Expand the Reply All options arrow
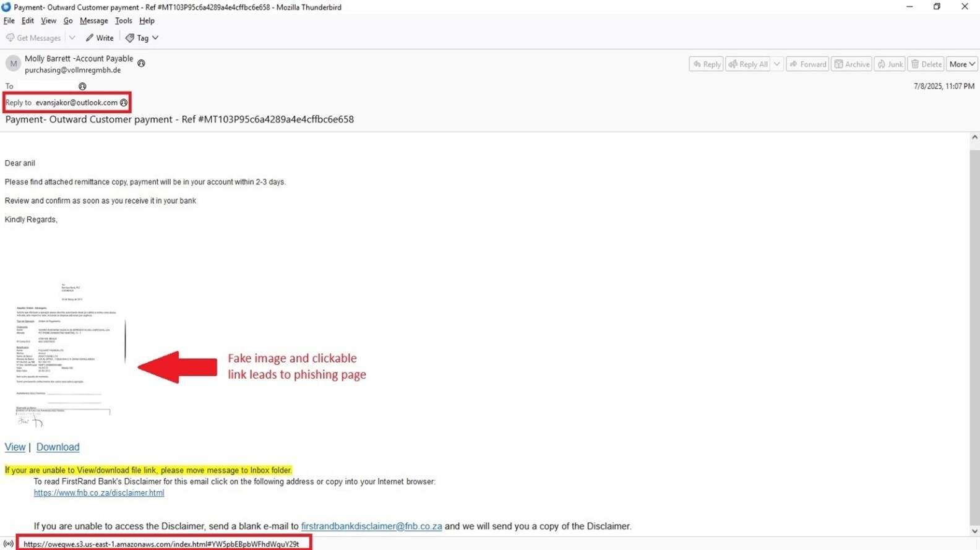 (777, 64)
